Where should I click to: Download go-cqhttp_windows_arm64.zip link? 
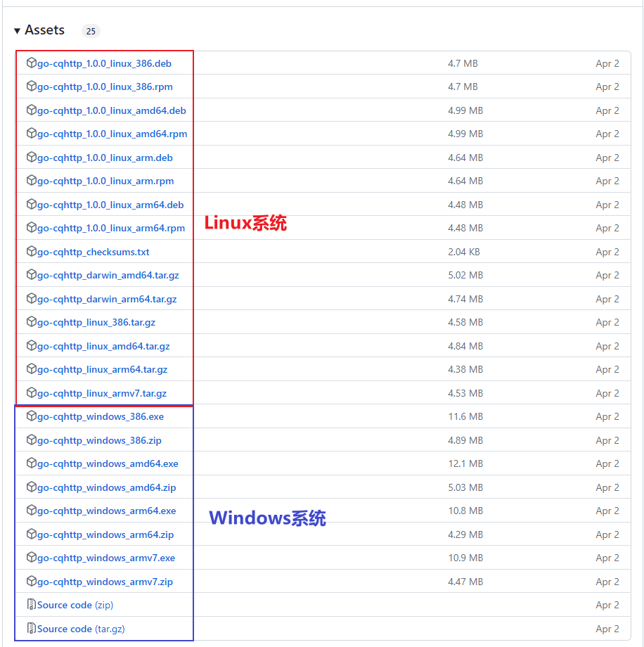(x=105, y=534)
